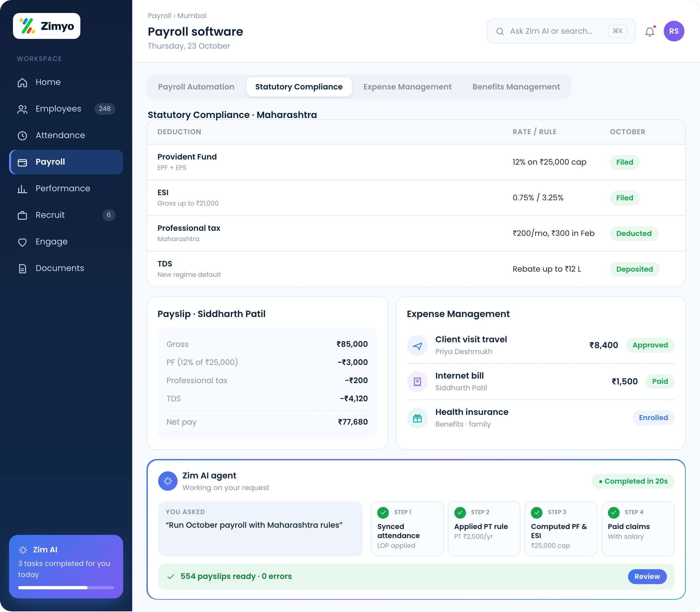Open the Engage section
The image size is (700, 612).
pyautogui.click(x=66, y=242)
